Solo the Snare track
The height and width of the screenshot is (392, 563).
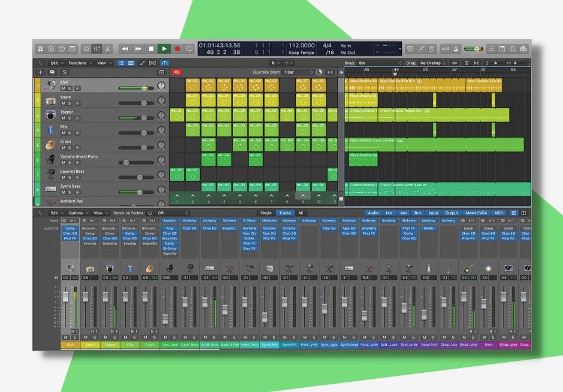click(x=70, y=103)
